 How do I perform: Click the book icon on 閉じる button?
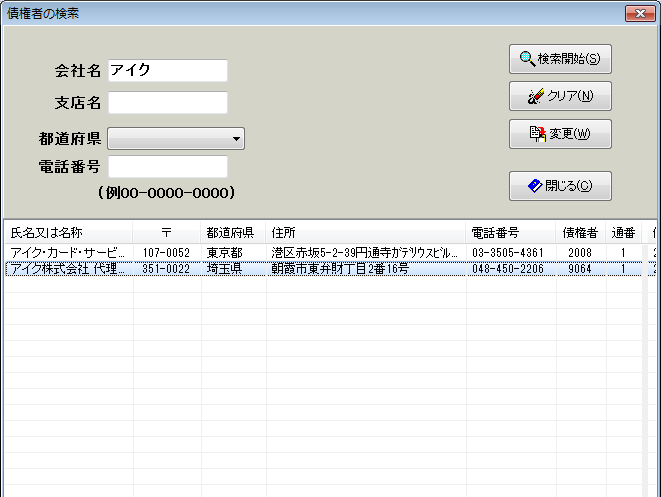(535, 185)
